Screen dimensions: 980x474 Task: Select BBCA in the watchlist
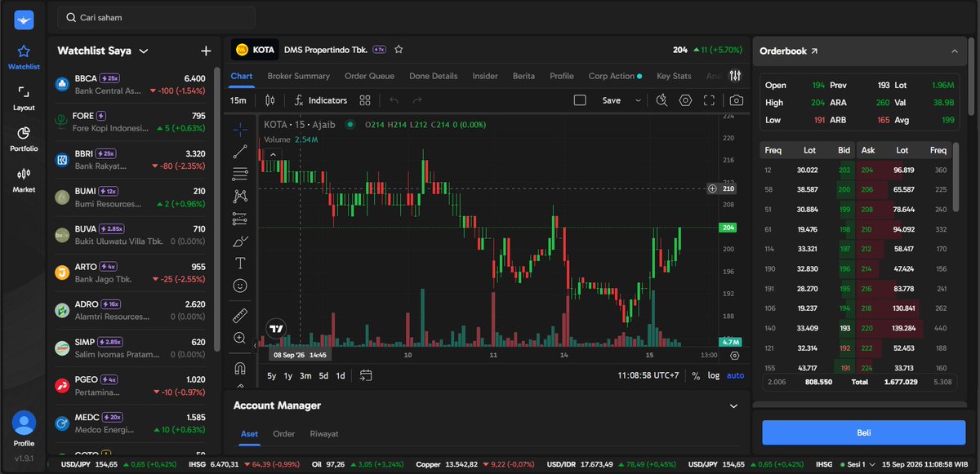(x=130, y=84)
